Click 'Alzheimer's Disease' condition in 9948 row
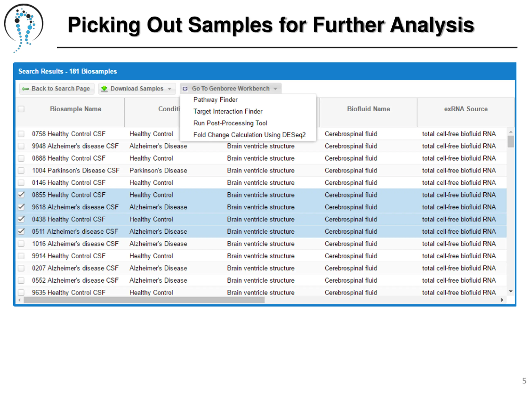The width and height of the screenshot is (532, 399). (158, 146)
